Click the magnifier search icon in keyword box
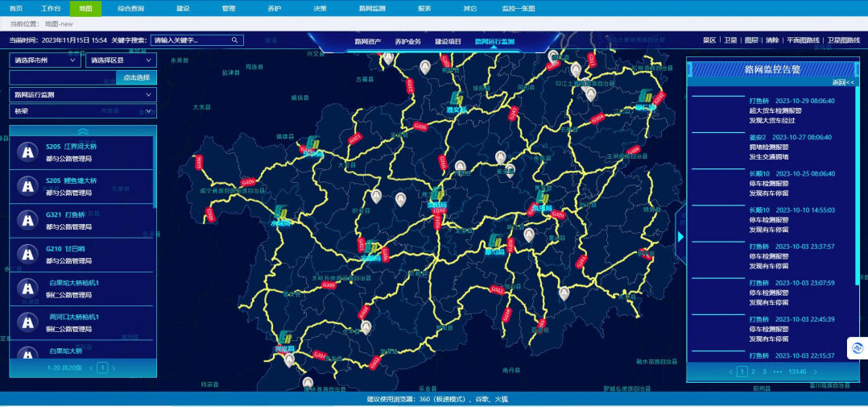 click(235, 39)
